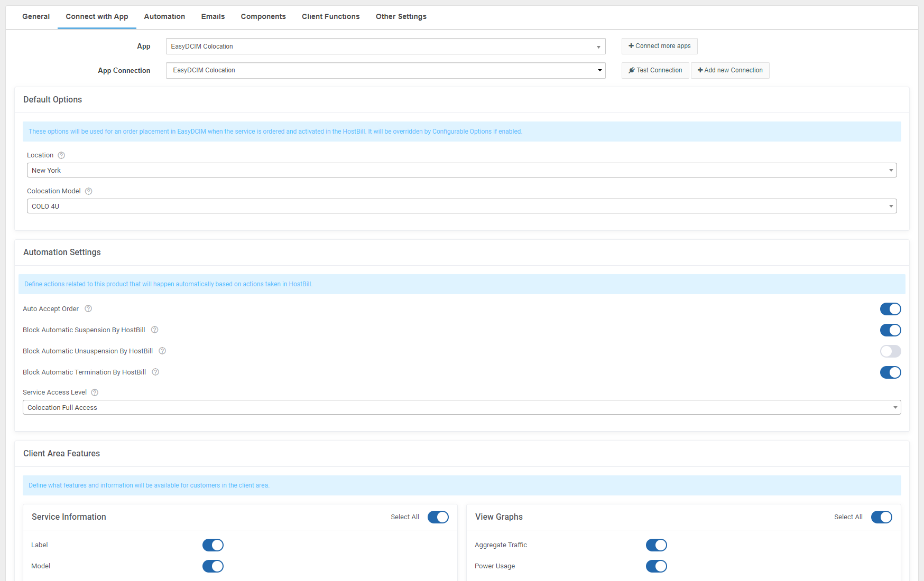Viewport: 924px width, 581px height.
Task: Switch to the Client Functions tab
Action: pyautogui.click(x=331, y=17)
